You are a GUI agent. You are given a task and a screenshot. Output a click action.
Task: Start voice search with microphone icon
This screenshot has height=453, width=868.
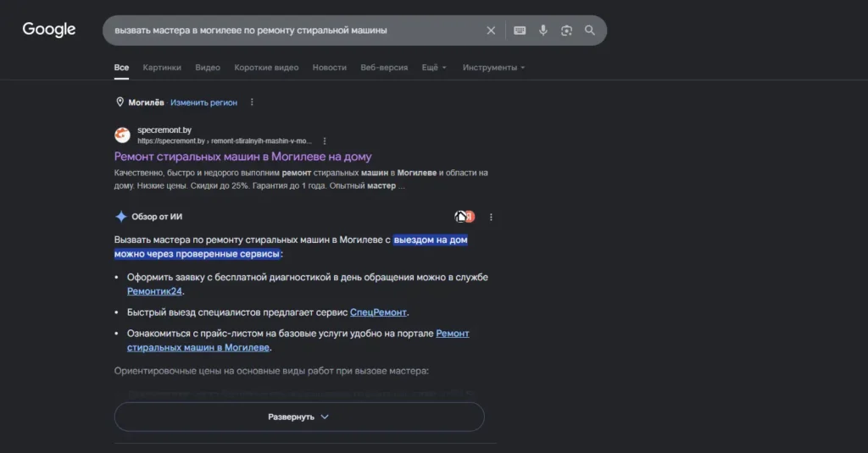[x=543, y=30]
